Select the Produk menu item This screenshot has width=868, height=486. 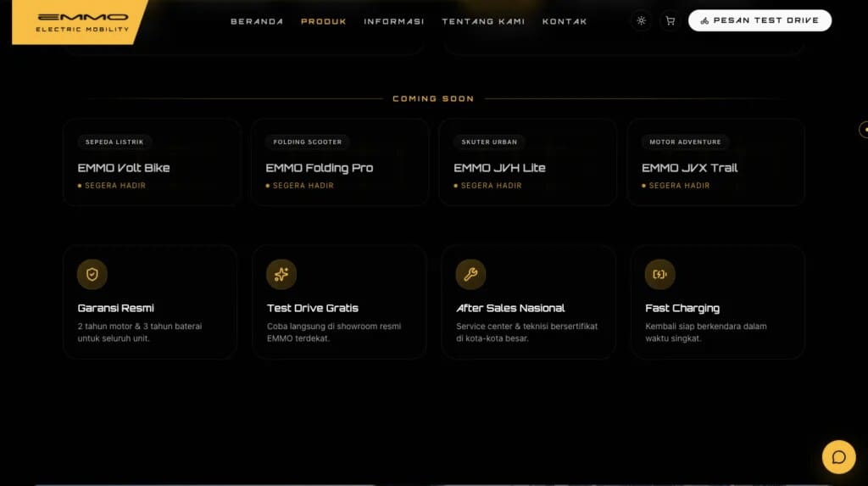coord(323,21)
